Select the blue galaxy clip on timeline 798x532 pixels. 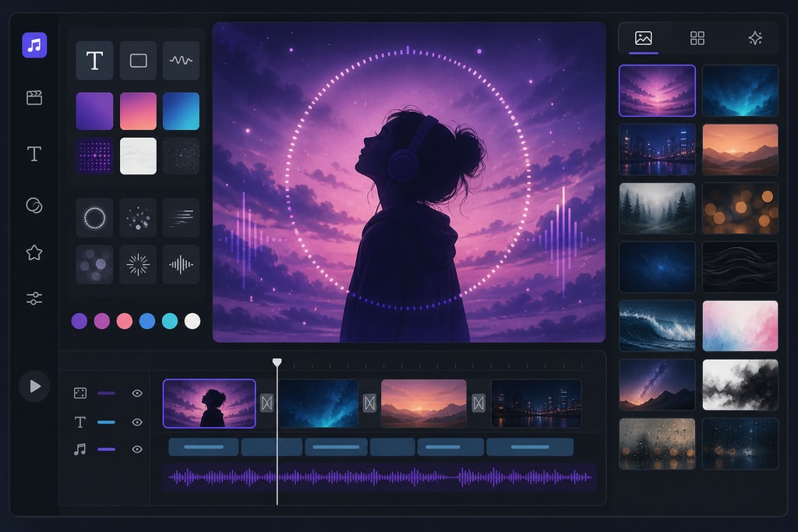318,403
